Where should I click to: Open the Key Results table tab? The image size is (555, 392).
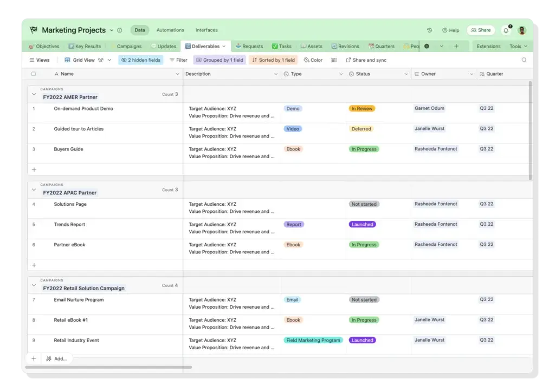pos(85,47)
